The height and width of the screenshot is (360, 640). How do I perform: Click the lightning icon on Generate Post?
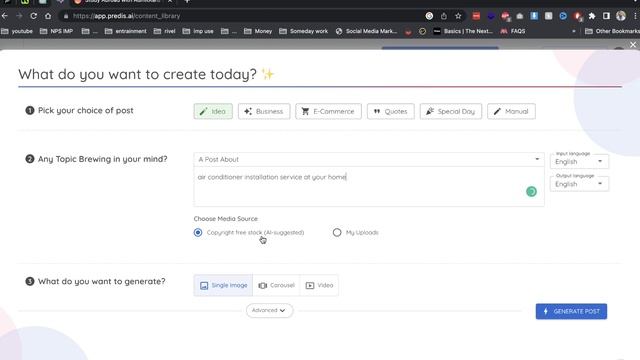coord(546,311)
